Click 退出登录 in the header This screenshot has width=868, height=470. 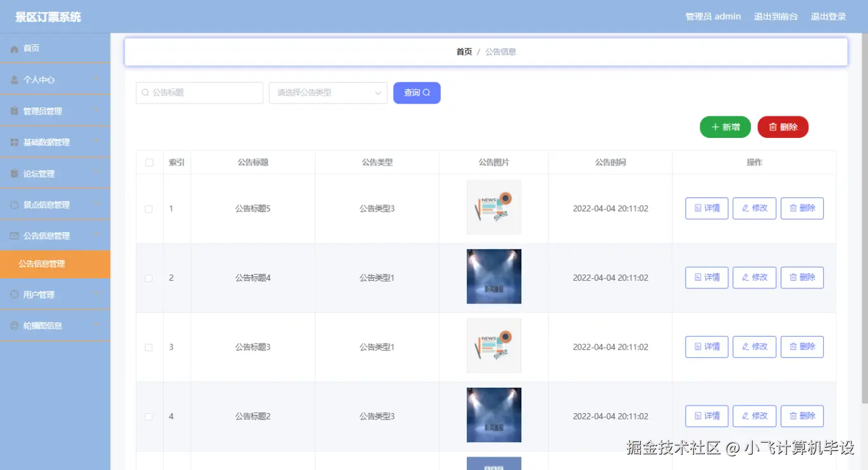click(828, 16)
